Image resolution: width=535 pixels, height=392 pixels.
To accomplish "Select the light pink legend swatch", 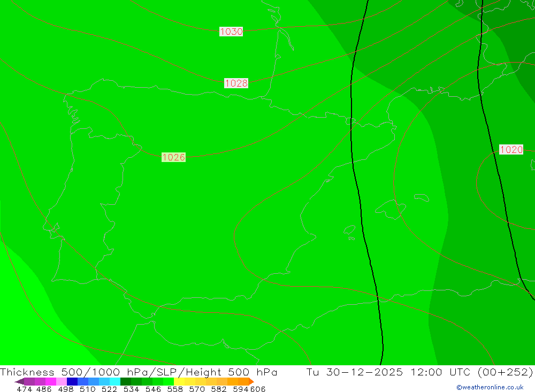I will click(x=62, y=381).
